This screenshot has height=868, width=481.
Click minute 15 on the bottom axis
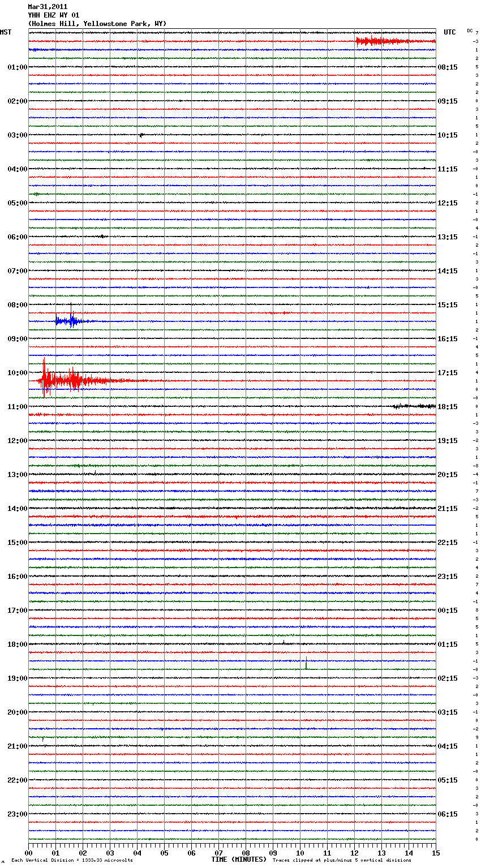coord(436,853)
